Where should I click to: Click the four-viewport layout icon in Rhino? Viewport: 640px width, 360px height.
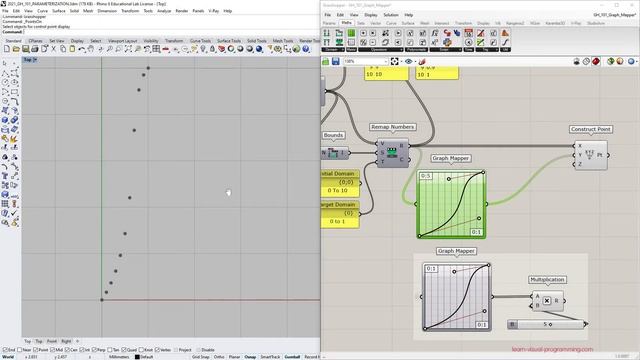pos(156,49)
